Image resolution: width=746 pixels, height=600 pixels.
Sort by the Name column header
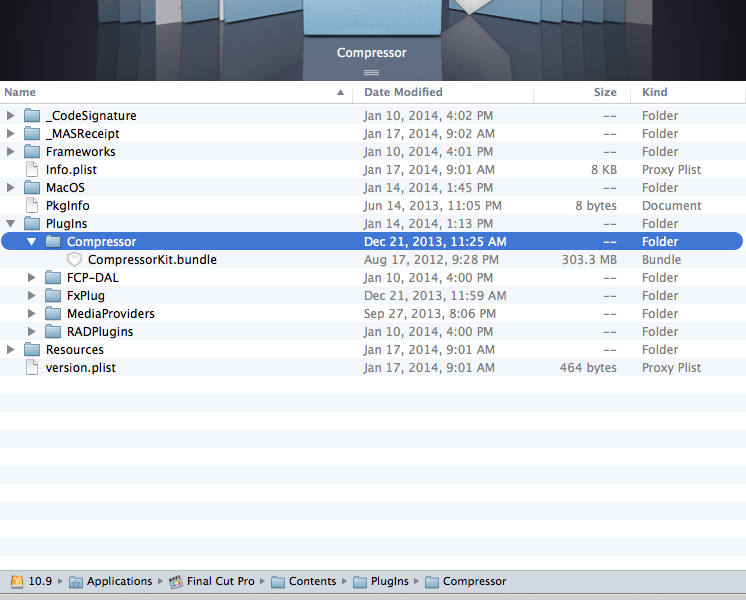(x=176, y=92)
